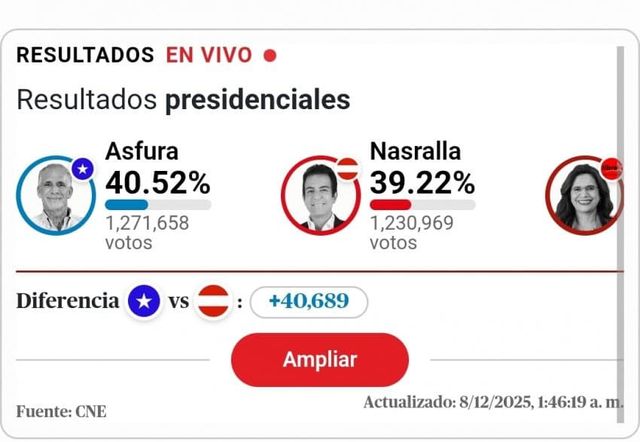Image resolution: width=640 pixels, height=442 pixels.
Task: Click the EN VIVO label
Action: coord(210,56)
